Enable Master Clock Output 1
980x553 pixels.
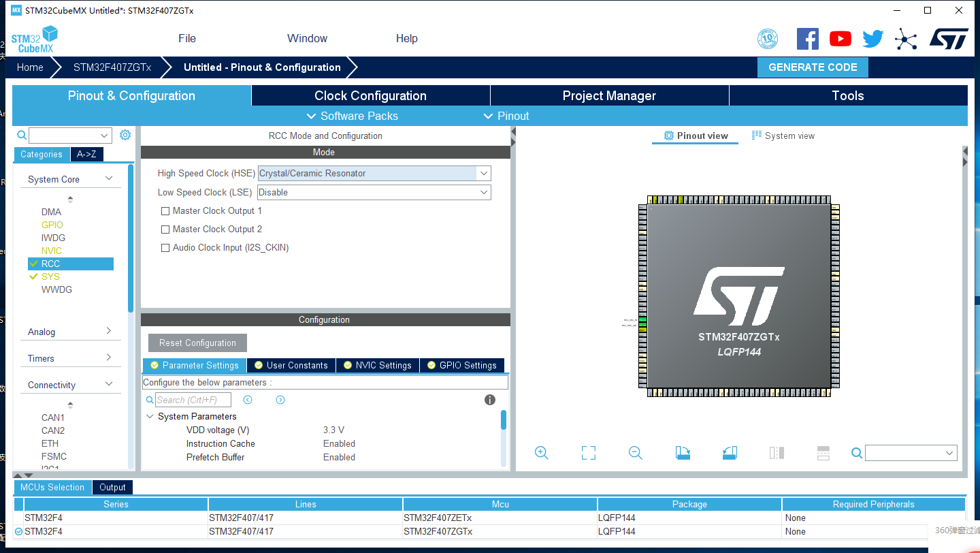click(165, 210)
